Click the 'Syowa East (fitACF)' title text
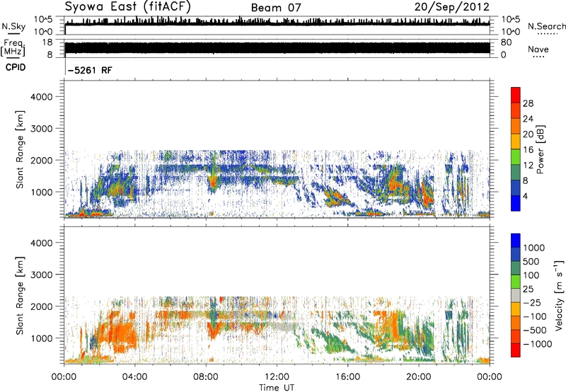The image size is (566, 392). [x=127, y=7]
